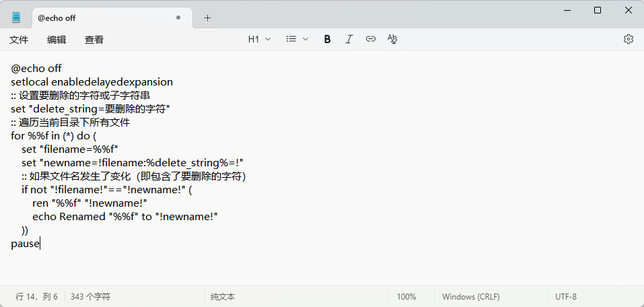Screen dimensions: 644x307
Task: Insert a link with the link icon
Action: (371, 39)
